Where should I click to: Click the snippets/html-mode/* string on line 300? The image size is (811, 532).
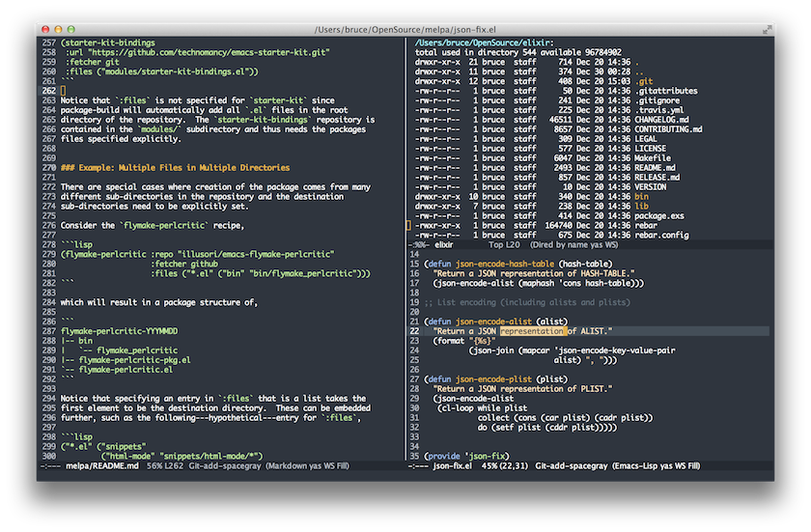point(209,456)
